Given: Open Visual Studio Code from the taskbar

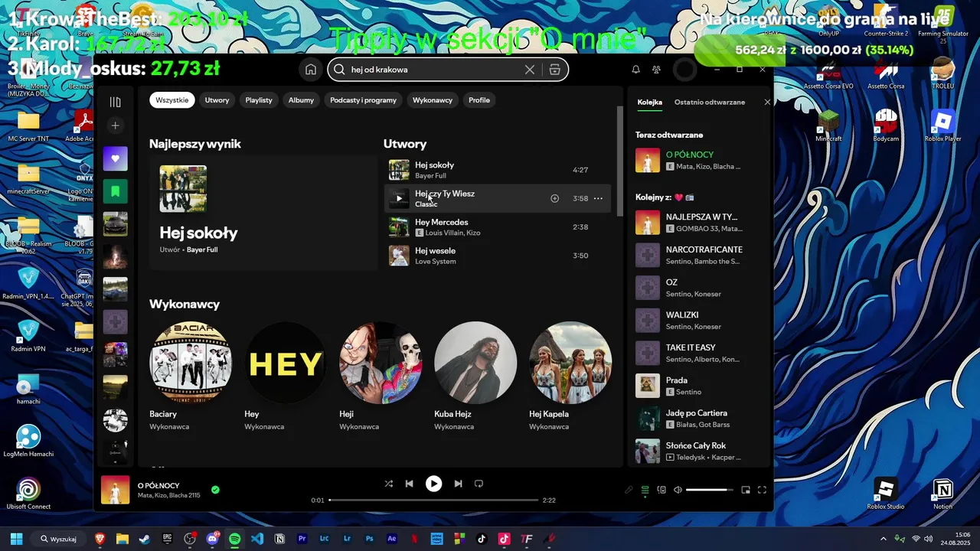Looking at the screenshot, I should [257, 539].
